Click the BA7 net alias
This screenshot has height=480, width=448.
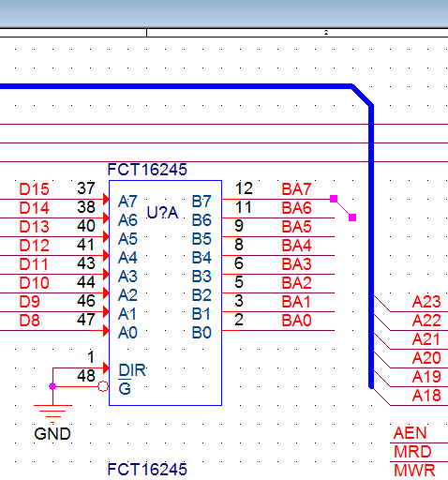point(296,189)
